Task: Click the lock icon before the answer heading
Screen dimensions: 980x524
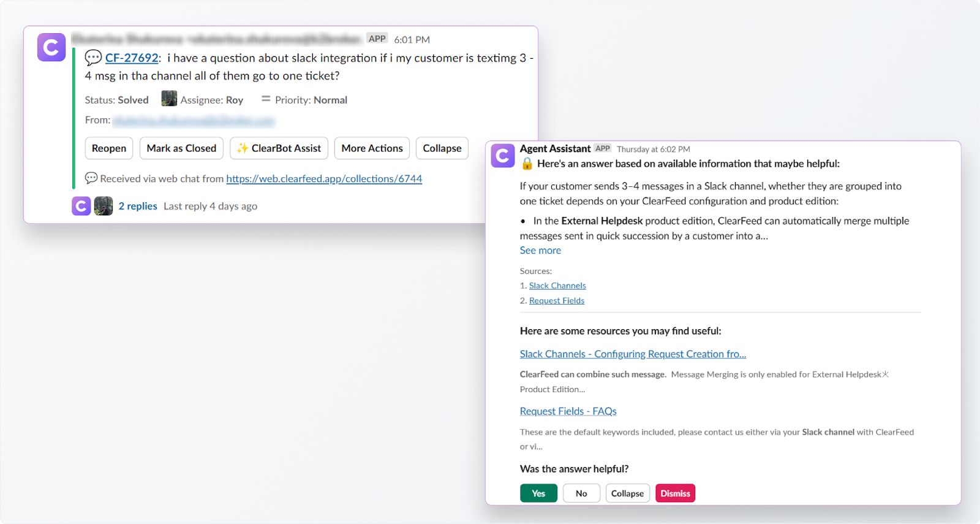Action: [x=527, y=164]
